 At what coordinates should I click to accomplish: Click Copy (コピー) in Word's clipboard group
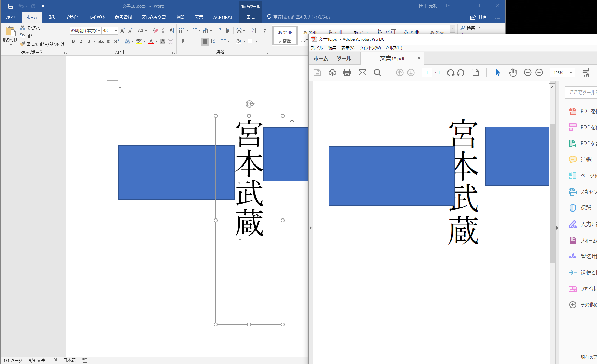coord(28,36)
